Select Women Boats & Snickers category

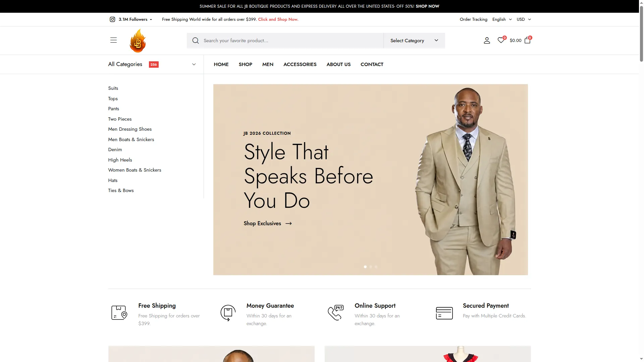click(x=135, y=170)
